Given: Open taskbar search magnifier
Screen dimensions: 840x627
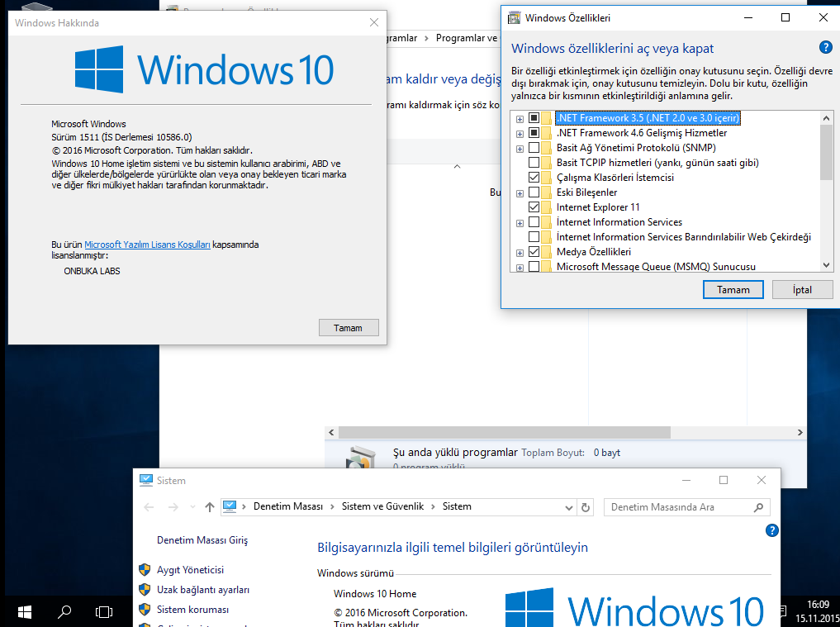Looking at the screenshot, I should [x=64, y=611].
